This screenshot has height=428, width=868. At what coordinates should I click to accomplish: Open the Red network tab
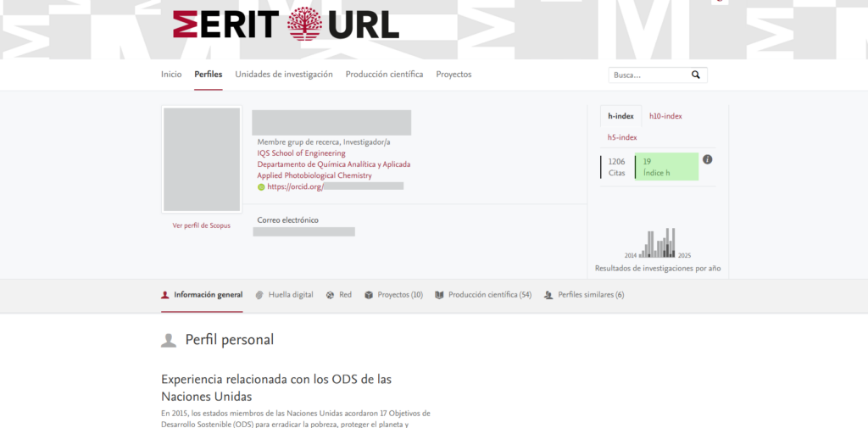[339, 295]
